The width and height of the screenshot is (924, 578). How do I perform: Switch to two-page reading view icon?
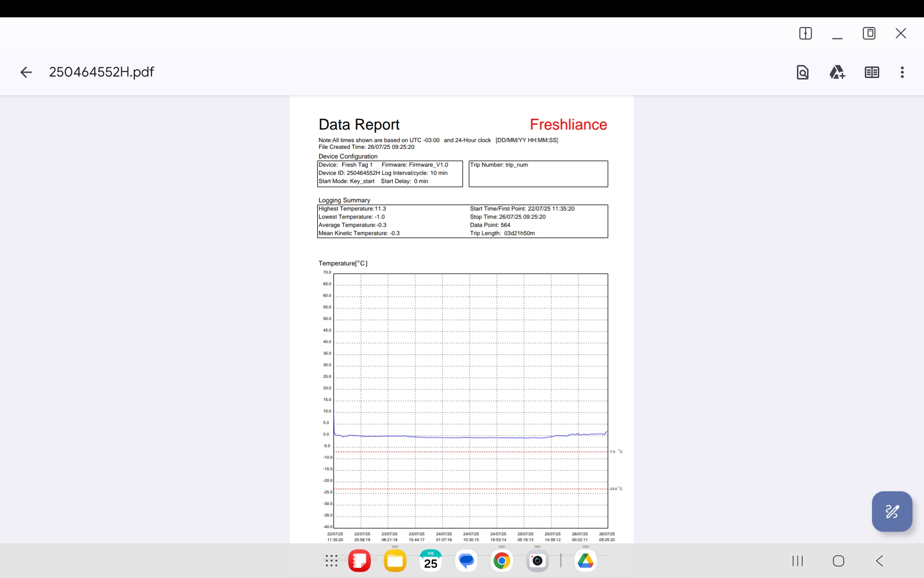pos(872,72)
